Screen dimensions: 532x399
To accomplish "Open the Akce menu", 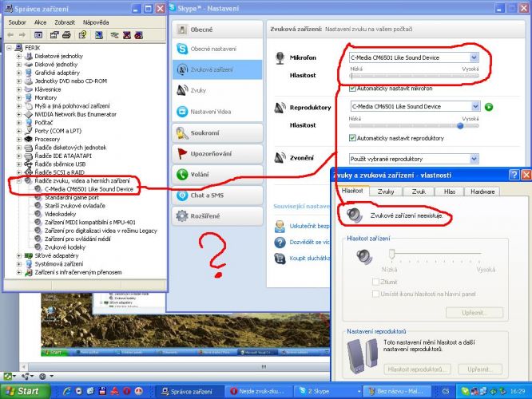I will 40,22.
